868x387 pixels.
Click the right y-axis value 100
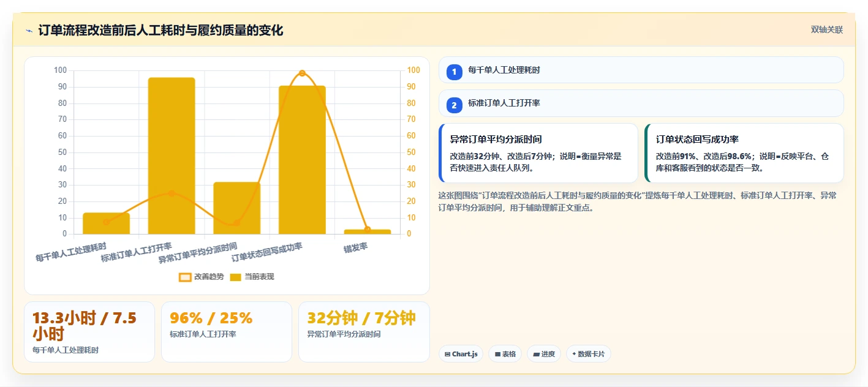[413, 70]
